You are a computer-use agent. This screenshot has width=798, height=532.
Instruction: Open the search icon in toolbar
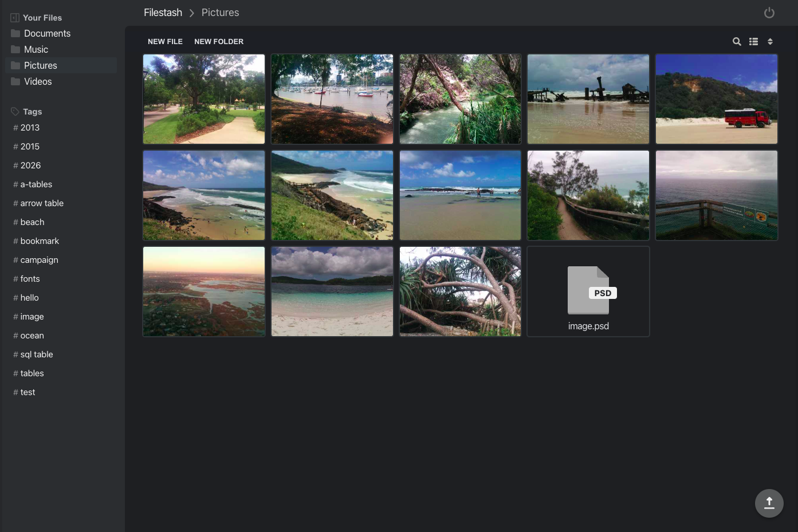737,41
